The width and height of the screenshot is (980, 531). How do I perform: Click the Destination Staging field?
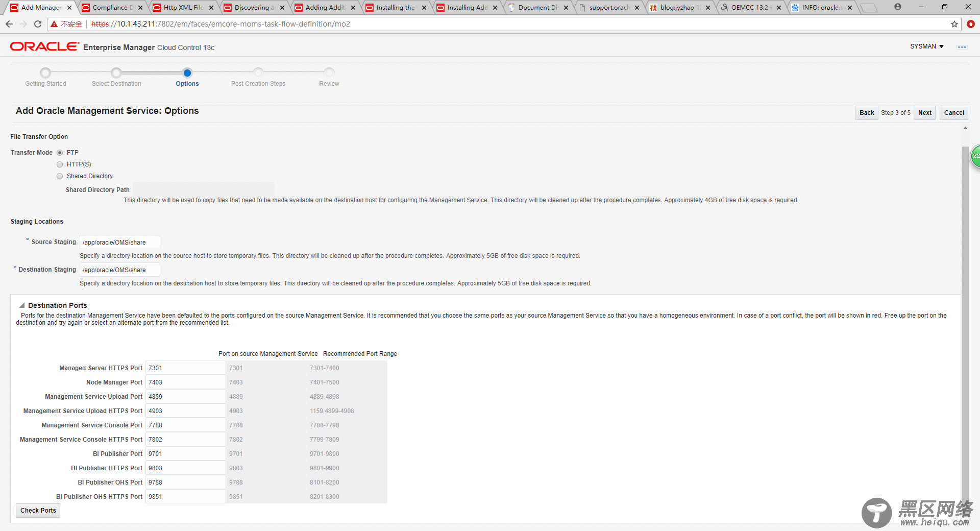[120, 270]
